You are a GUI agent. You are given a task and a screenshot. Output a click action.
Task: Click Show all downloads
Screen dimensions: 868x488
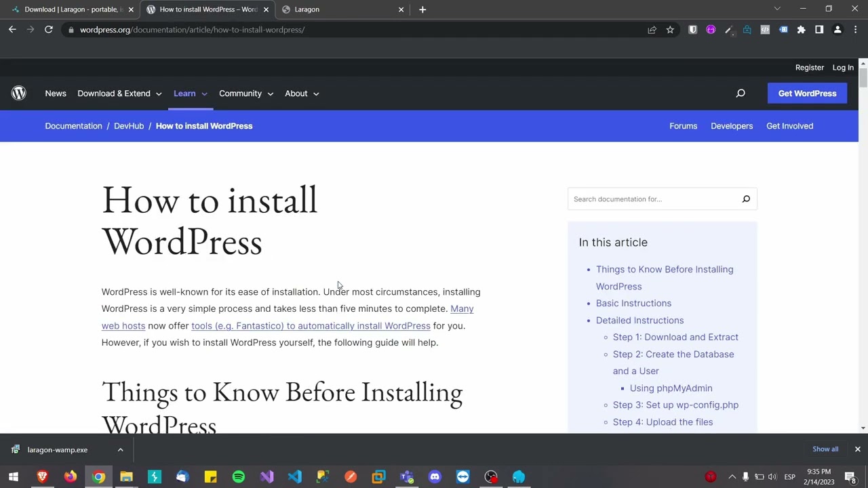pos(825,449)
